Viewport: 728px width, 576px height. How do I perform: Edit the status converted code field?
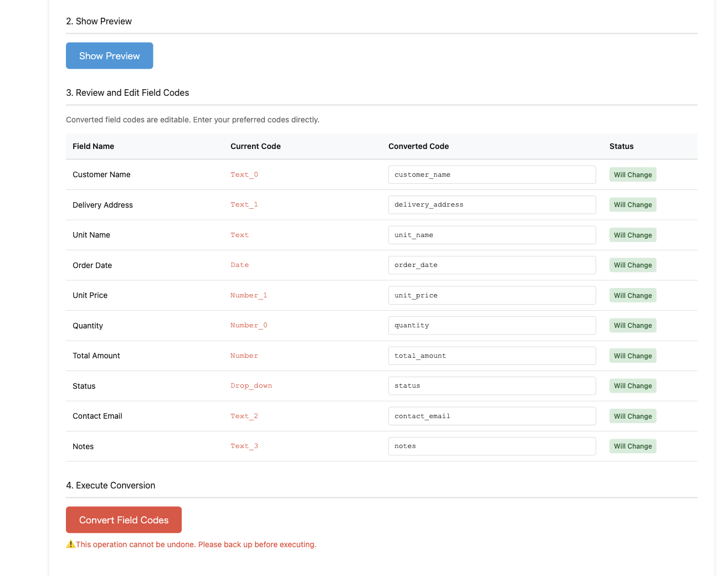point(492,386)
